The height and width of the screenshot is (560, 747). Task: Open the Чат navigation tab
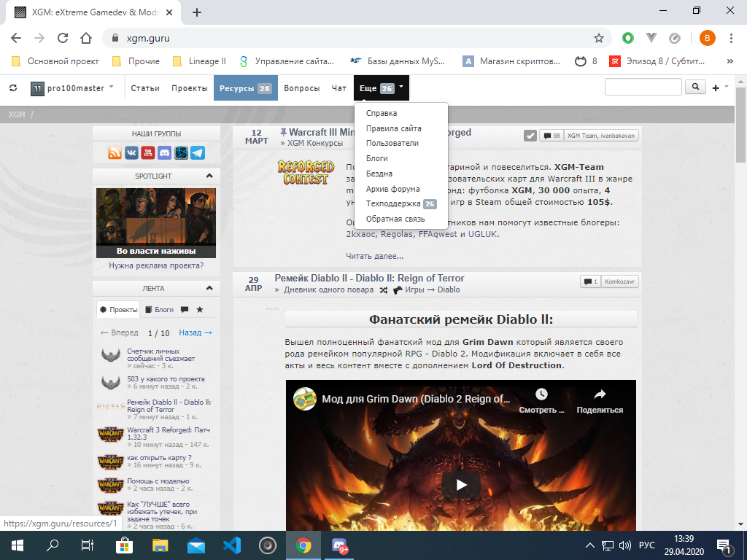coord(339,88)
